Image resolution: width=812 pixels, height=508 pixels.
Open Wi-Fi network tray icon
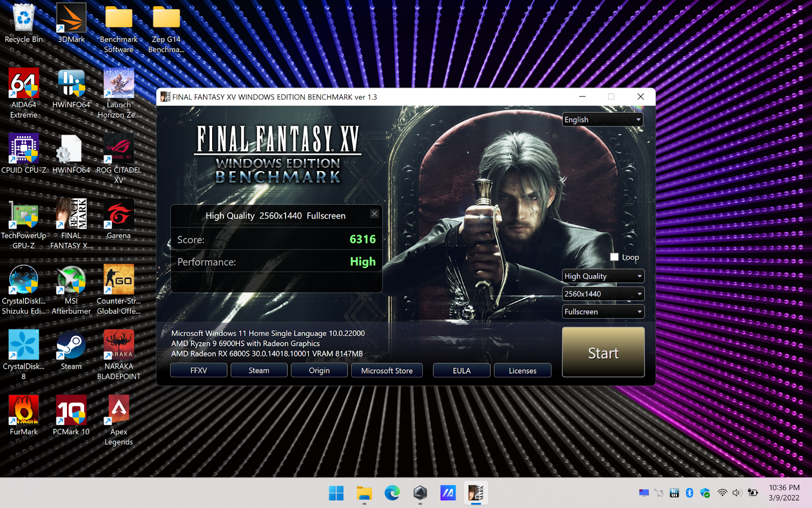pyautogui.click(x=722, y=493)
